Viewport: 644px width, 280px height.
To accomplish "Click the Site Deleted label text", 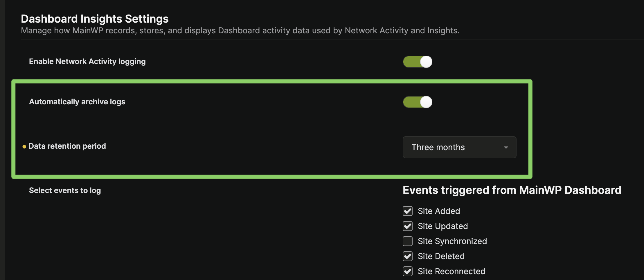I will click(x=441, y=256).
